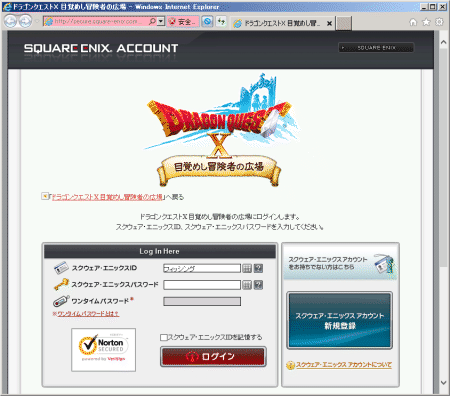This screenshot has width=450, height=396.
Task: Click the page icon in the address bar
Action: point(49,22)
